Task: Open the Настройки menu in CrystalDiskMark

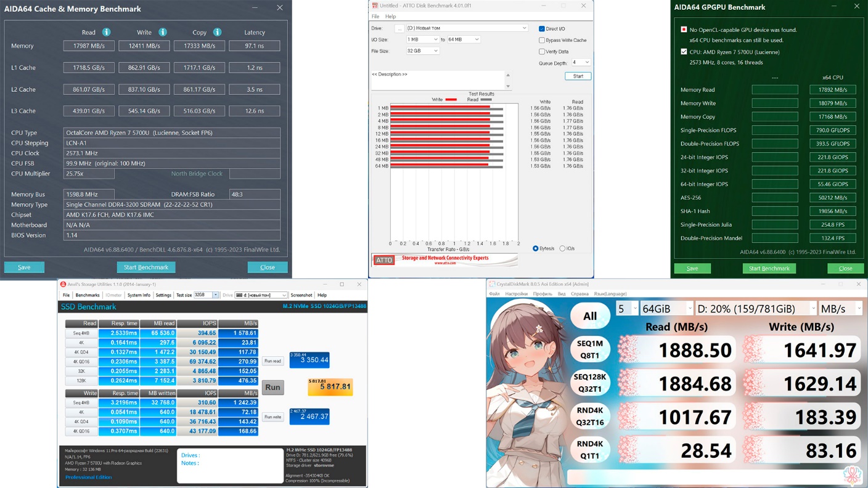Action: click(x=517, y=294)
